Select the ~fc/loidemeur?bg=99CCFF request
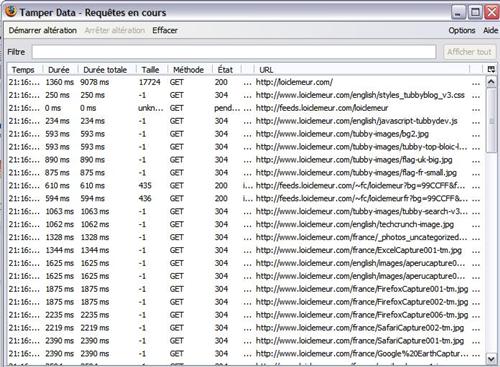Viewport: 500px width, 367px height. 245,186
